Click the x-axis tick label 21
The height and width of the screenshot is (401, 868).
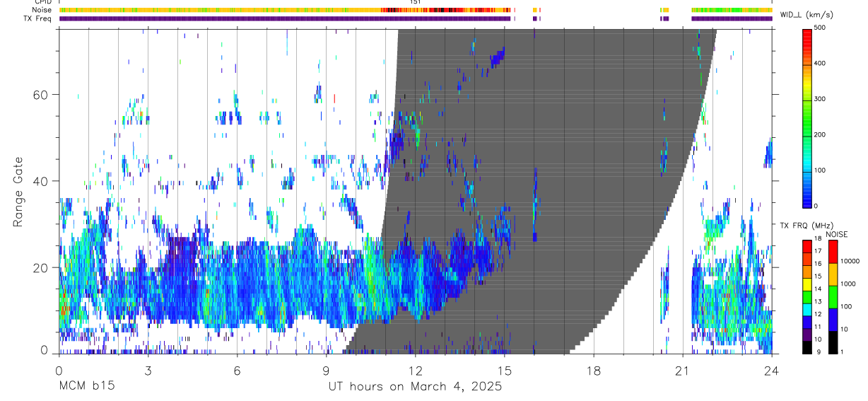click(682, 370)
